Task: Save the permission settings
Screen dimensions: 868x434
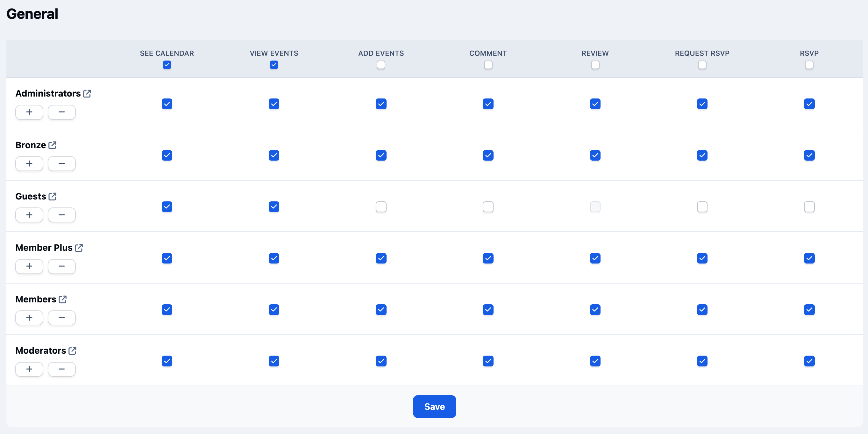Action: coord(434,407)
